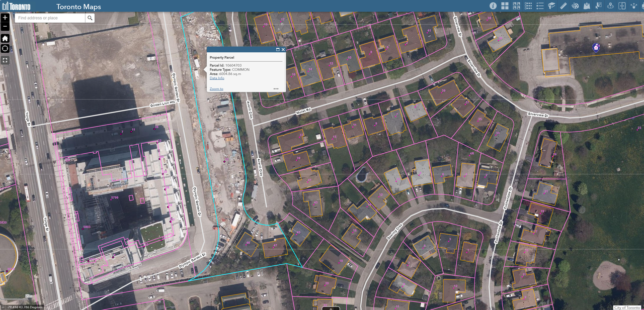Open the basemap gallery grid icon
This screenshot has height=310, width=644.
pos(505,6)
